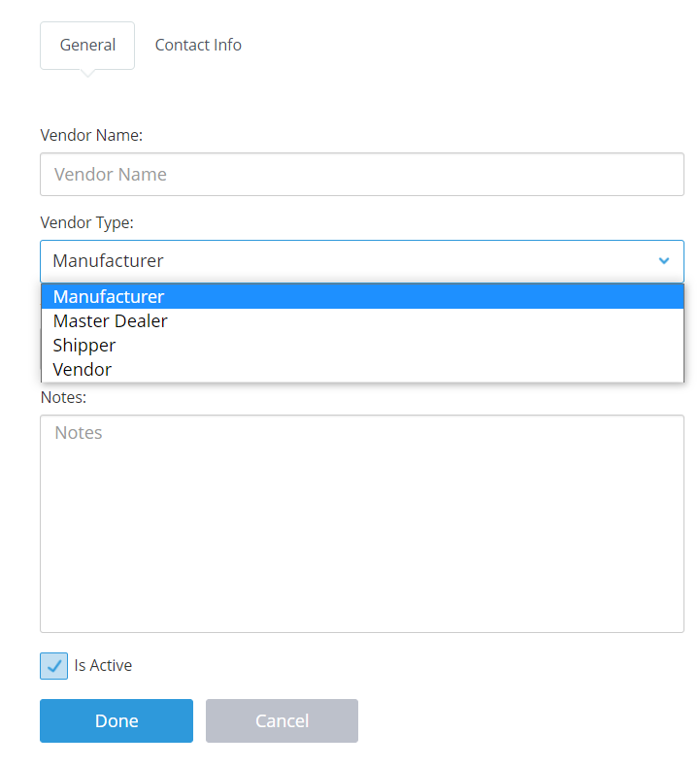The height and width of the screenshot is (767, 700).
Task: Open the Vendor Type combo box showing Manufacturer
Action: pyautogui.click(x=362, y=261)
